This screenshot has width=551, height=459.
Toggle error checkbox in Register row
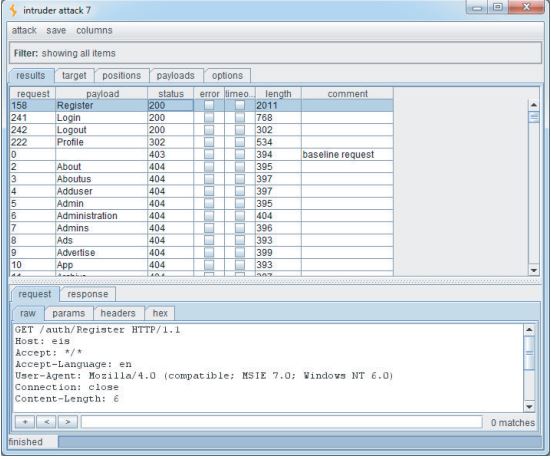[209, 105]
